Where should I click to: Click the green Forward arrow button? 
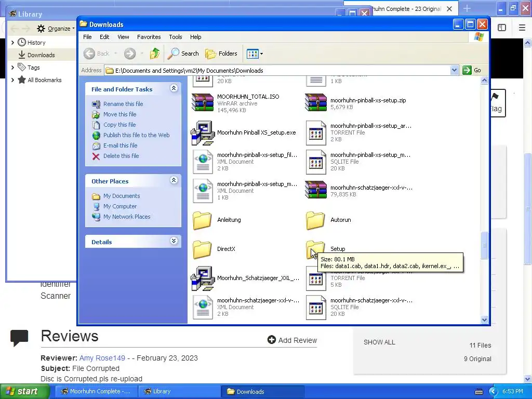[129, 54]
